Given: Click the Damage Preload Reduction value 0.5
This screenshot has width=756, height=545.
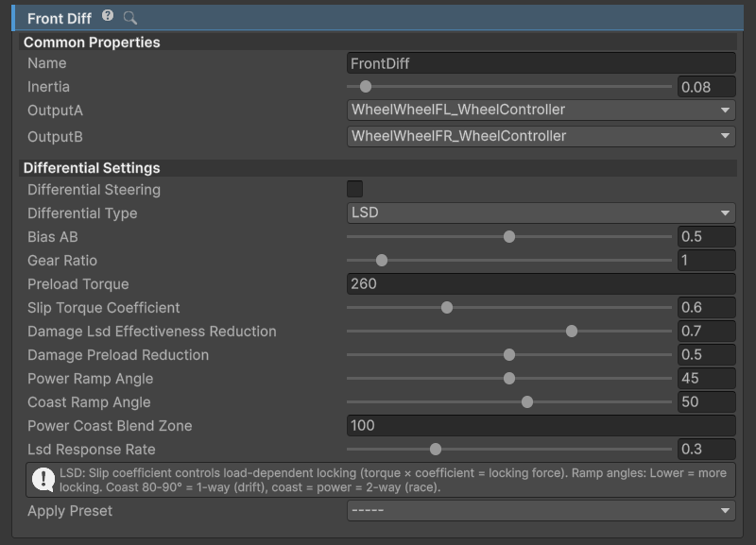Looking at the screenshot, I should tap(706, 354).
